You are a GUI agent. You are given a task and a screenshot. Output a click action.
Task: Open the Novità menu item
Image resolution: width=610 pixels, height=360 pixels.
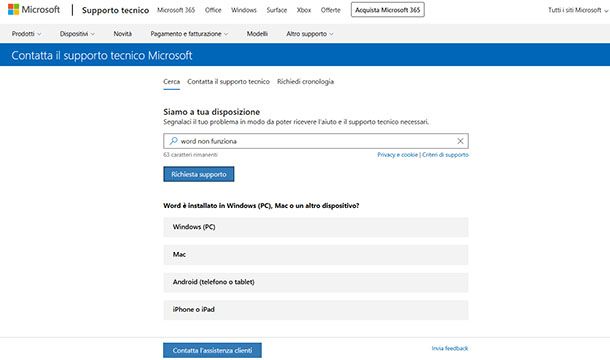point(123,34)
